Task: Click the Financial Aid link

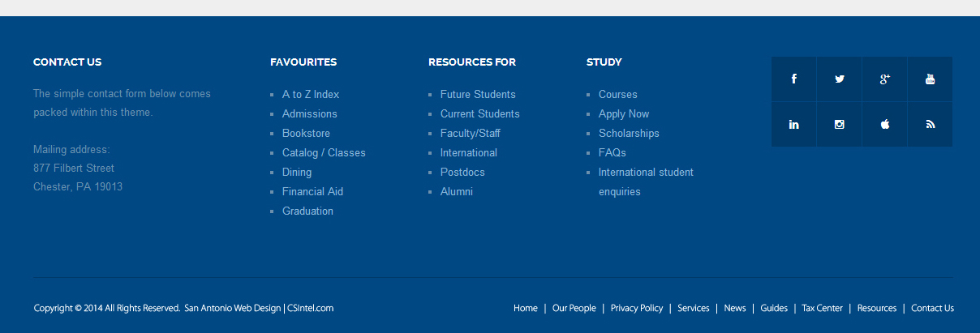Action: tap(312, 192)
